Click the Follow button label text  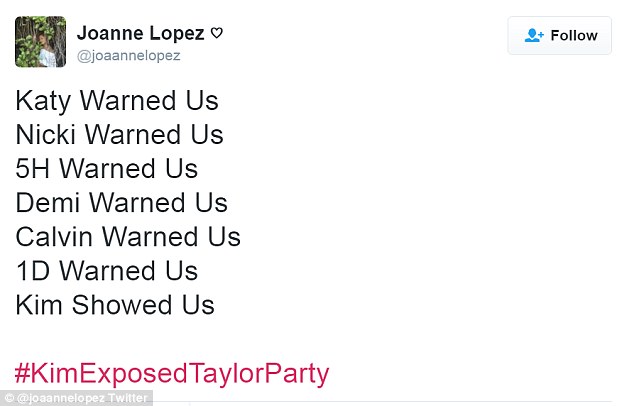(573, 35)
